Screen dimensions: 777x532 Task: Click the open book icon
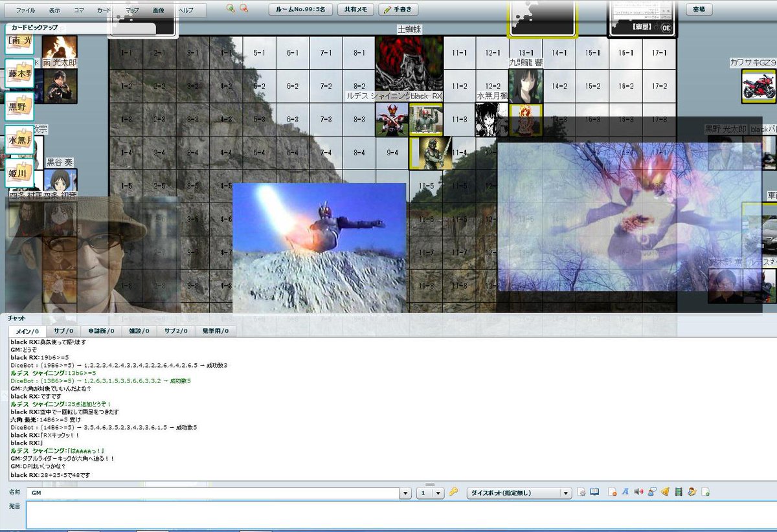click(594, 493)
